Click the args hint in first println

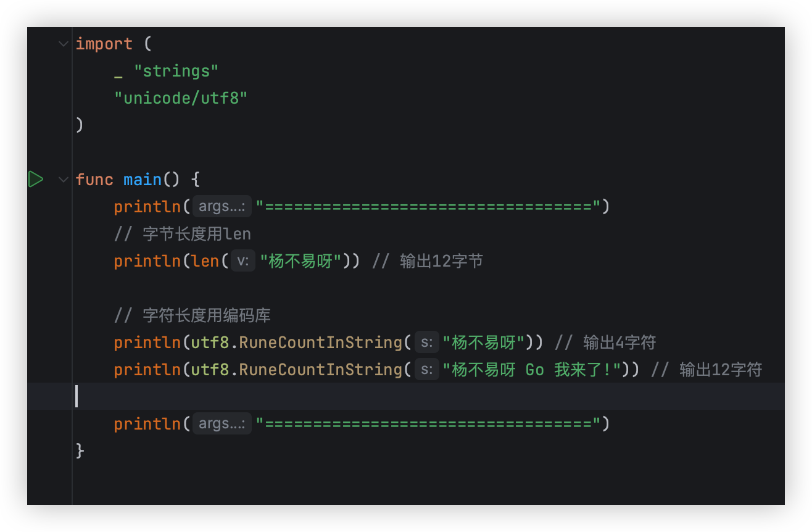tap(222, 207)
